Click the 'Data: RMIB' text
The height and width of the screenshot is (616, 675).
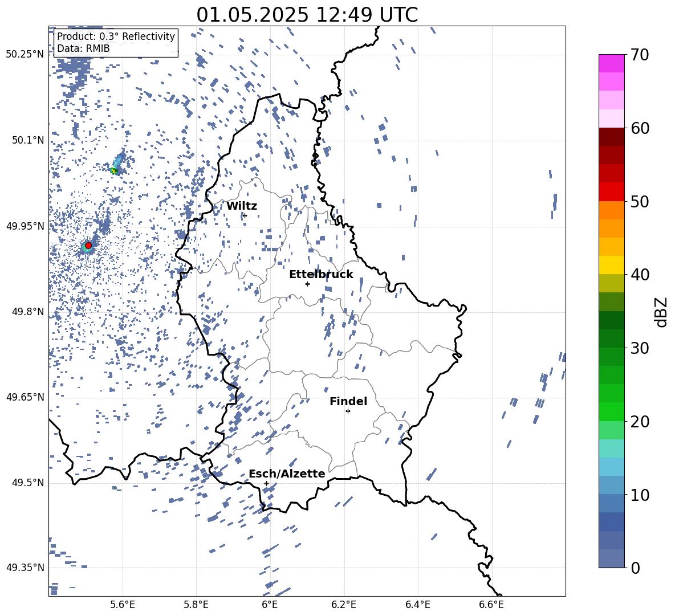pyautogui.click(x=83, y=48)
